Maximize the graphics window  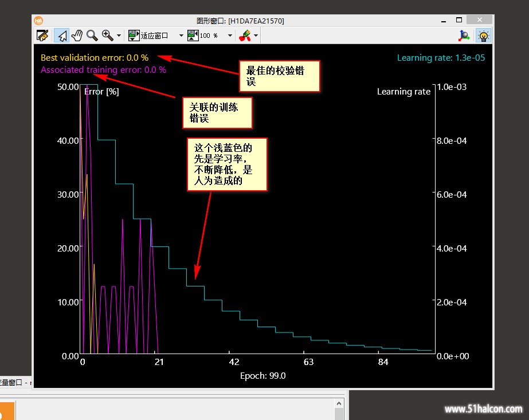click(459, 20)
